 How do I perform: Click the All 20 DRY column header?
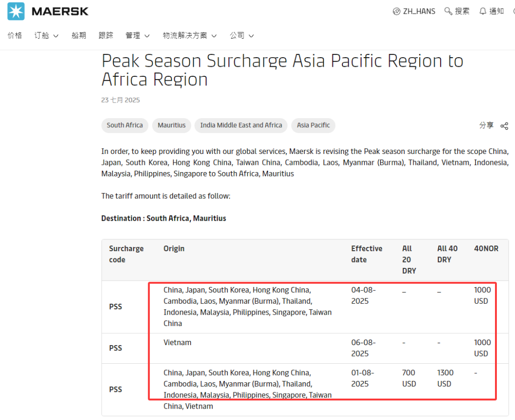point(409,260)
